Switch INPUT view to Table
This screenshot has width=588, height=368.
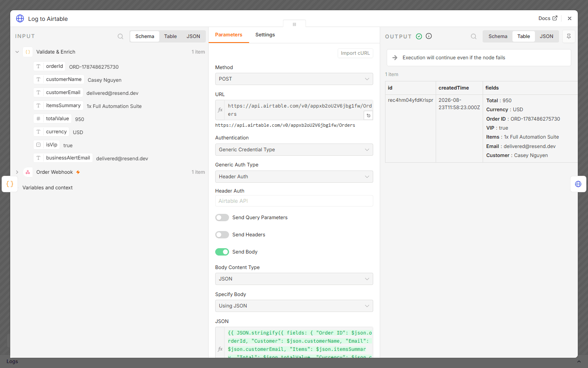coord(170,36)
